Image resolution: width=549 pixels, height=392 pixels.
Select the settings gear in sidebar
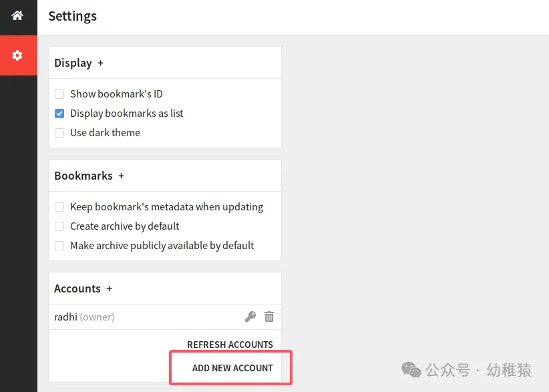click(17, 55)
